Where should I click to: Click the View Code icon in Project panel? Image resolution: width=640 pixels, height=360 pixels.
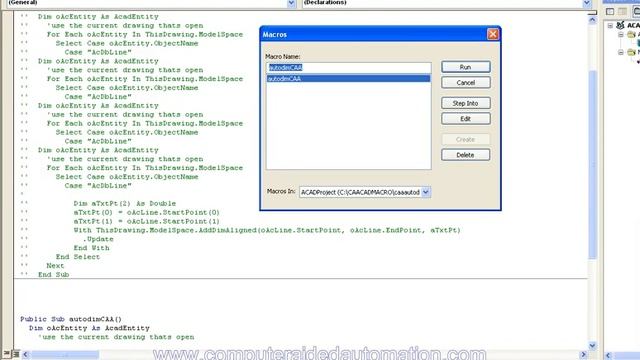610,11
